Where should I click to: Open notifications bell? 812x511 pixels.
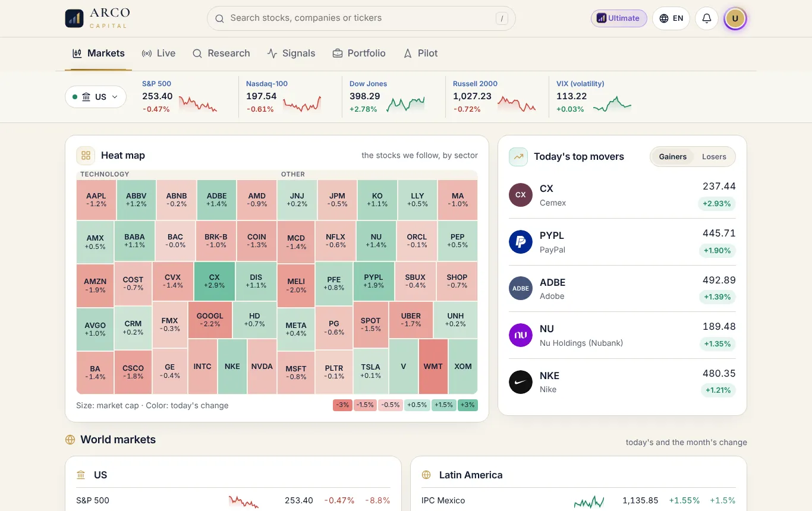pyautogui.click(x=707, y=18)
